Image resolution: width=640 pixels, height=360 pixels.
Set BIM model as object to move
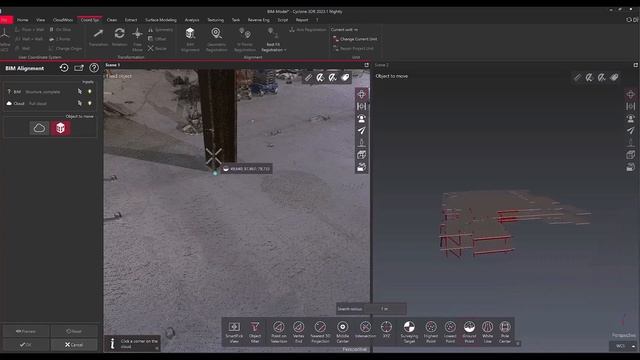(x=60, y=128)
